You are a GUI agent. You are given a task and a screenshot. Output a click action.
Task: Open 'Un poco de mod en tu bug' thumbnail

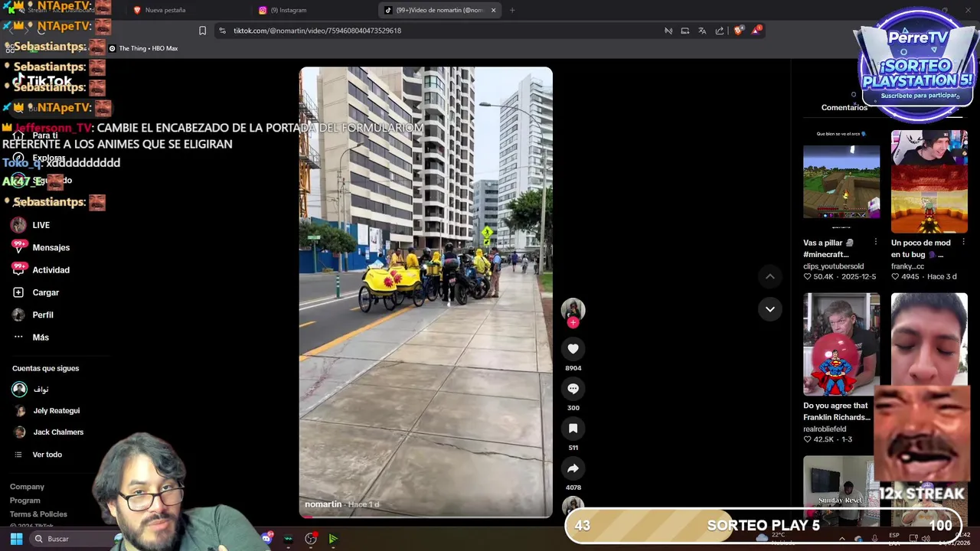tap(929, 181)
